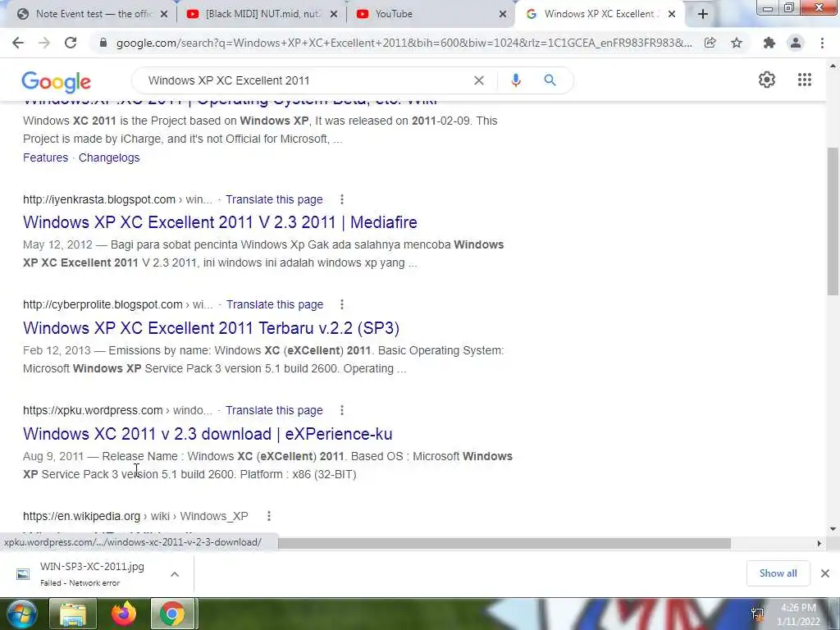The height and width of the screenshot is (630, 840).
Task: Click the https://en.wikipedia.org result URL
Action: click(81, 516)
